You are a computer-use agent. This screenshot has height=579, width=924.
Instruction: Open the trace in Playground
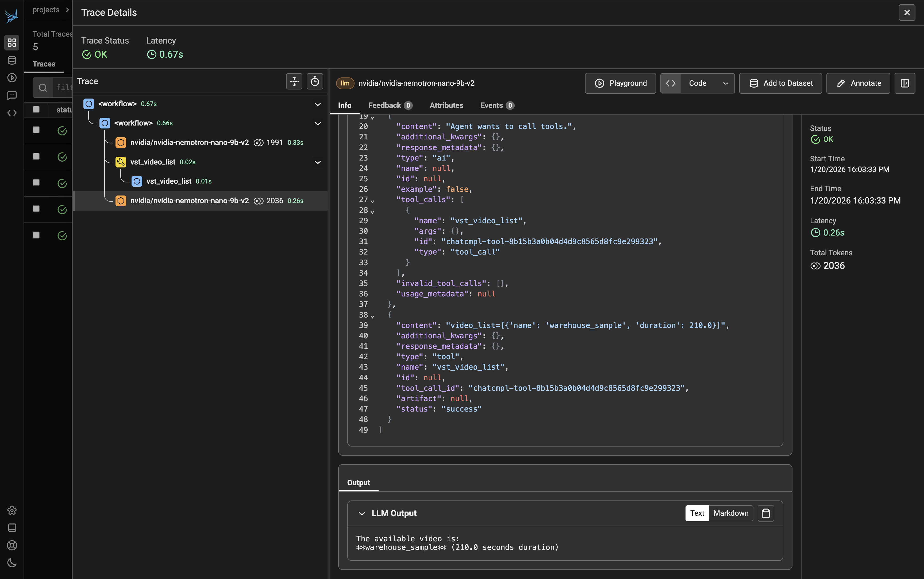(x=620, y=83)
